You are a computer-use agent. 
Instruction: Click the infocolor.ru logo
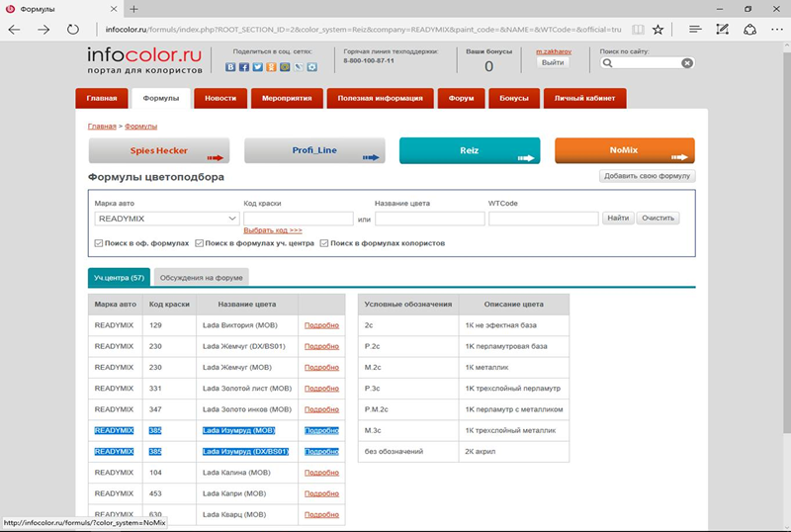coord(144,59)
